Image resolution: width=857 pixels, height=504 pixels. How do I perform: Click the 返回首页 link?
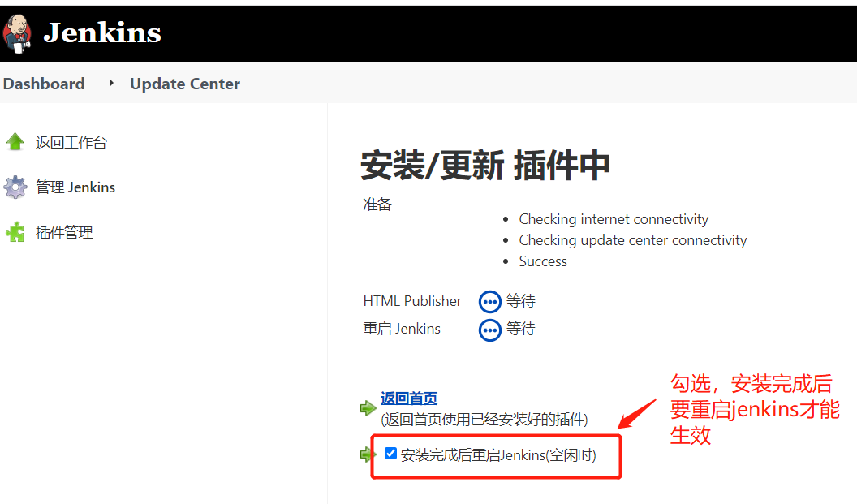pos(409,398)
